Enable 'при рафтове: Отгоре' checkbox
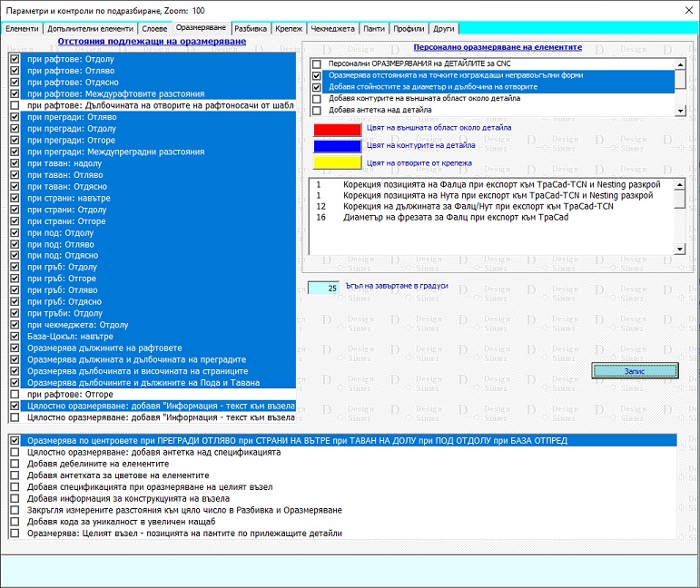Screen dimensions: 700x588 coord(15,395)
